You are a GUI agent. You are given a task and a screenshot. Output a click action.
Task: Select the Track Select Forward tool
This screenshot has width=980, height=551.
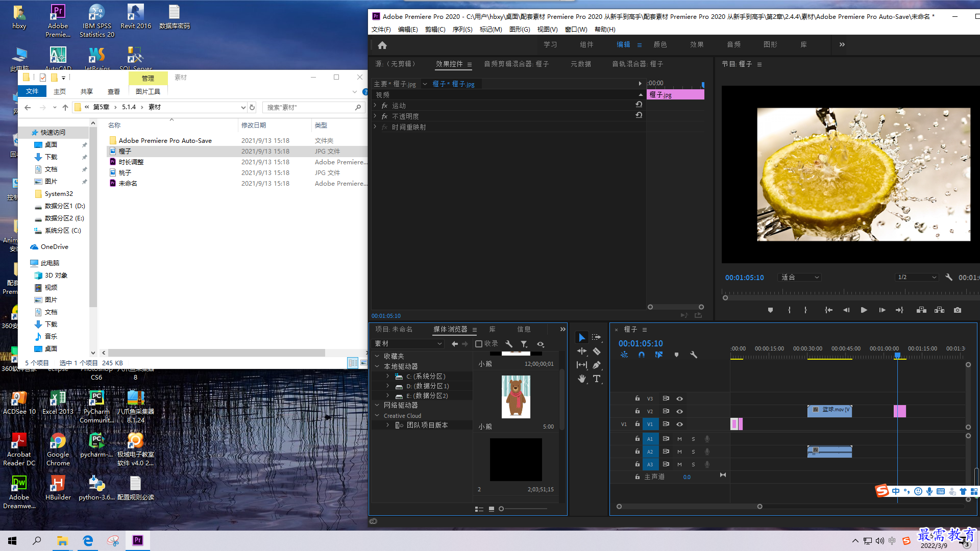pos(596,338)
